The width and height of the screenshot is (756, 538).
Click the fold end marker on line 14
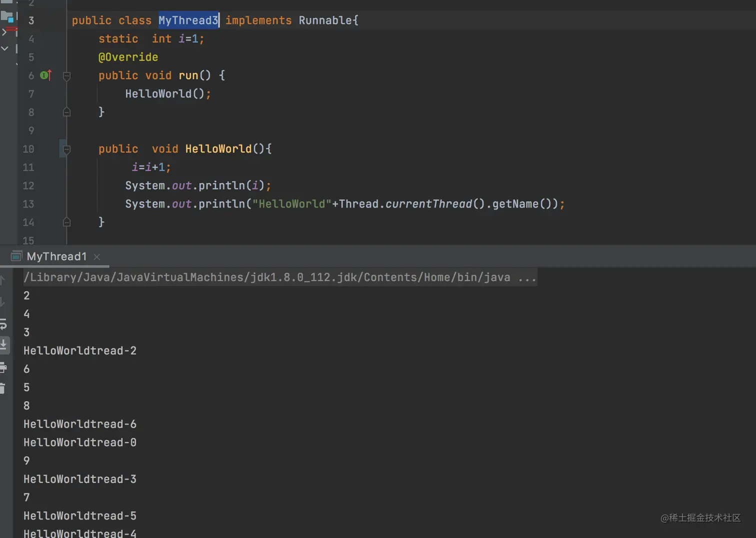66,222
